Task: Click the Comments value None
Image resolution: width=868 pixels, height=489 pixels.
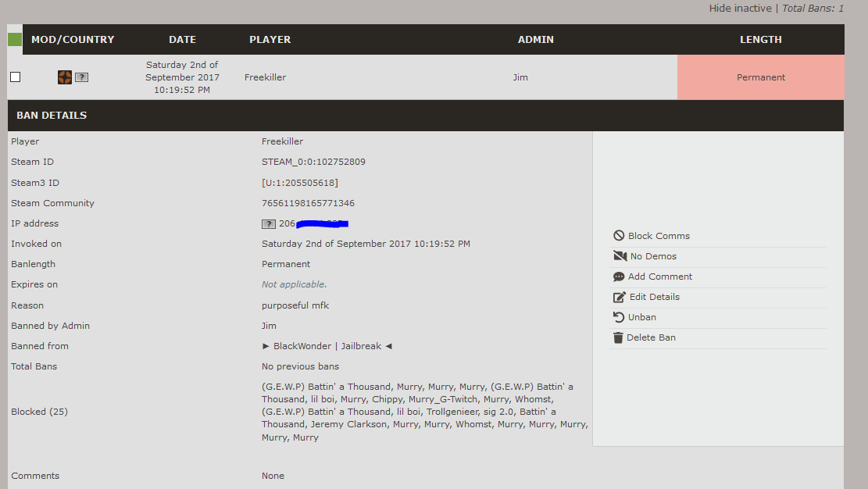Action: pyautogui.click(x=273, y=476)
